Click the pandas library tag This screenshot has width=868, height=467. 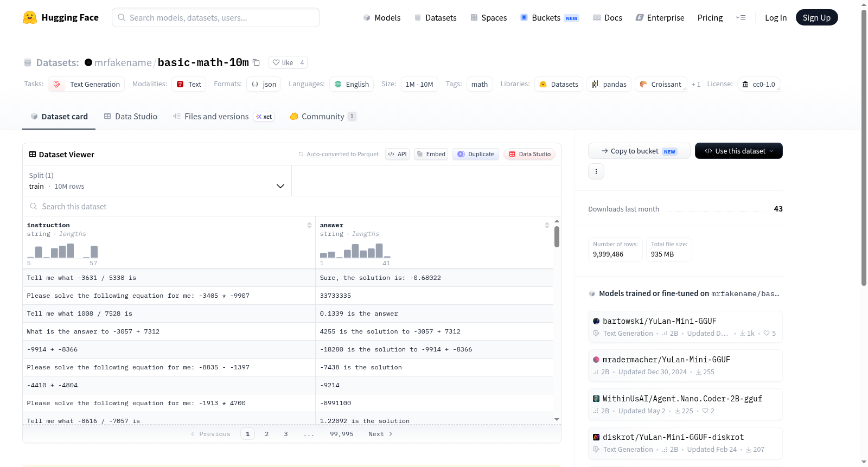point(609,84)
